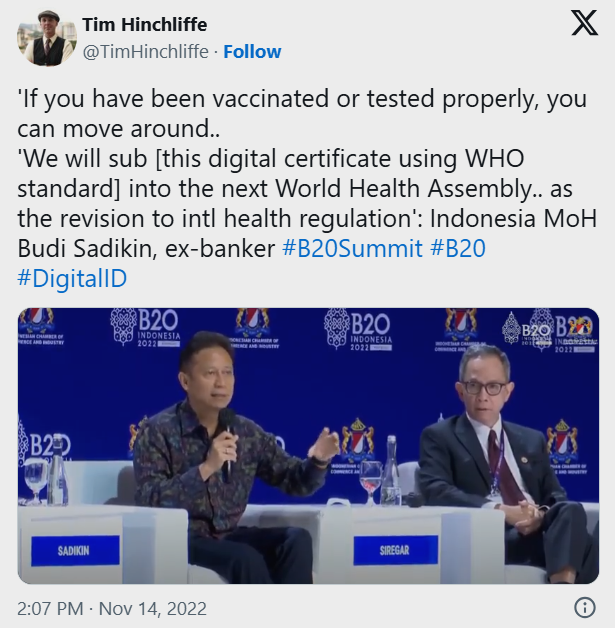Screen dimensions: 615x628
Task: Open the #B20Summit hashtag
Action: (x=352, y=248)
